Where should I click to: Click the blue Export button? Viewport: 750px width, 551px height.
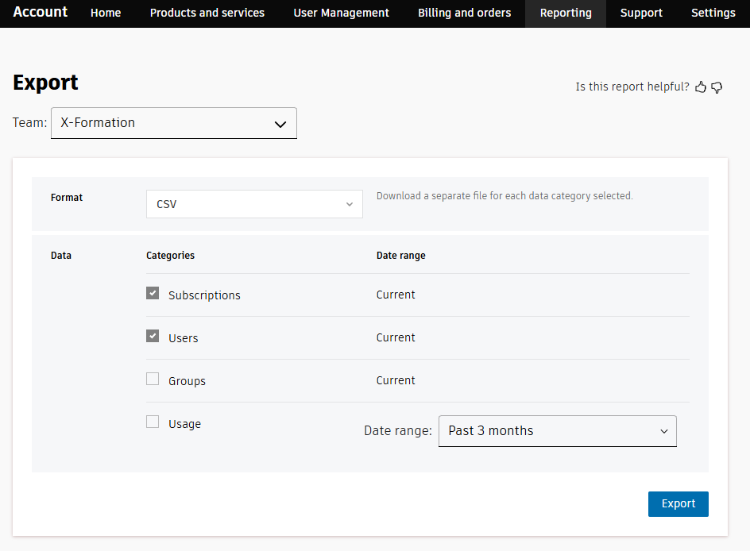(678, 504)
